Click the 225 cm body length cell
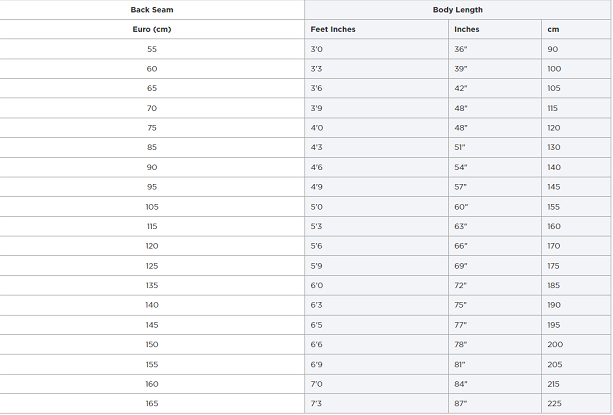613x415 pixels. pos(554,404)
